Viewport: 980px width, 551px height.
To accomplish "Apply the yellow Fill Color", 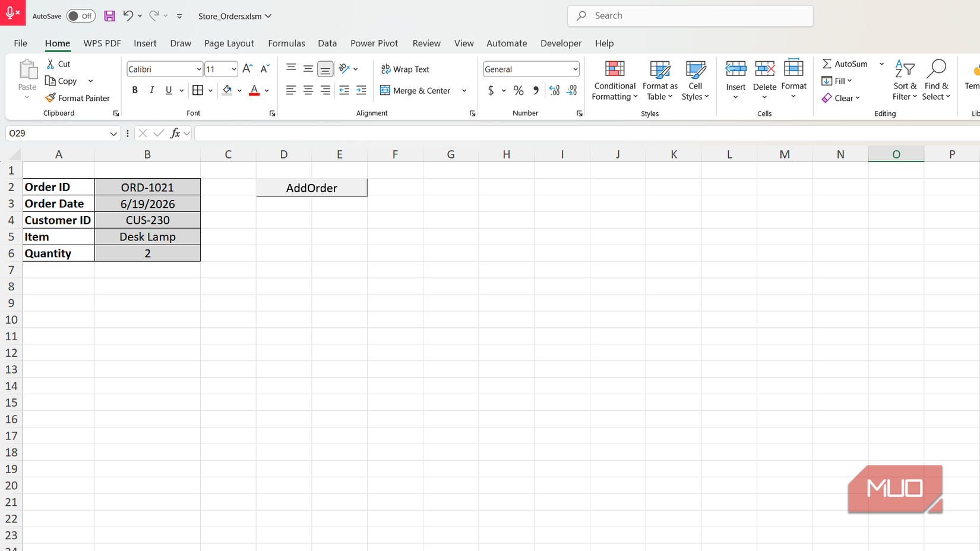I will [x=227, y=90].
